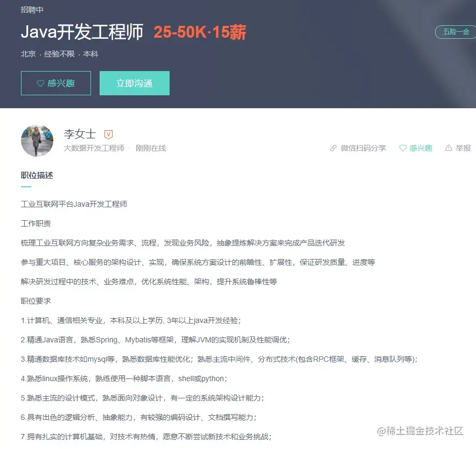
Task: Click the 稀土掘金技术社区 watermark
Action: tap(421, 431)
